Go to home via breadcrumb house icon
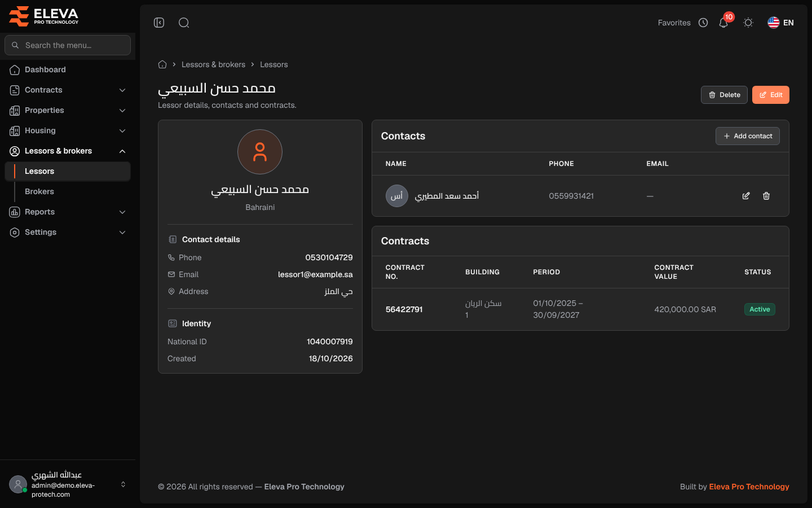 coord(162,64)
